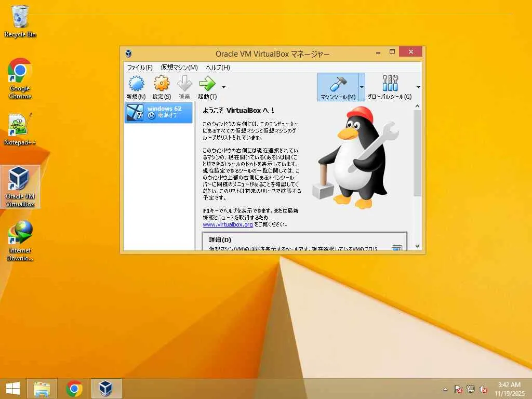Image resolution: width=532 pixels, height=399 pixels.
Task: Close the VirtualBox Manager window
Action: (x=410, y=51)
